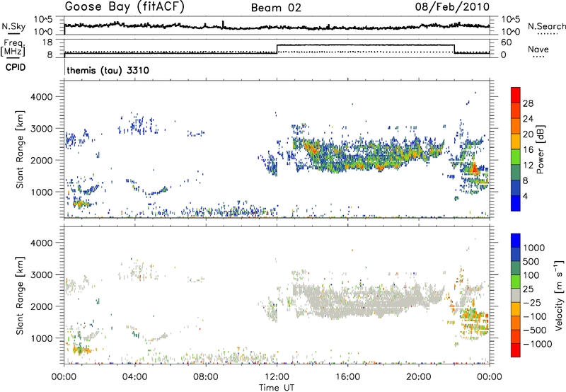
Task: Pick the yellow -100 to -25 Velocity segment
Action: pyautogui.click(x=516, y=309)
